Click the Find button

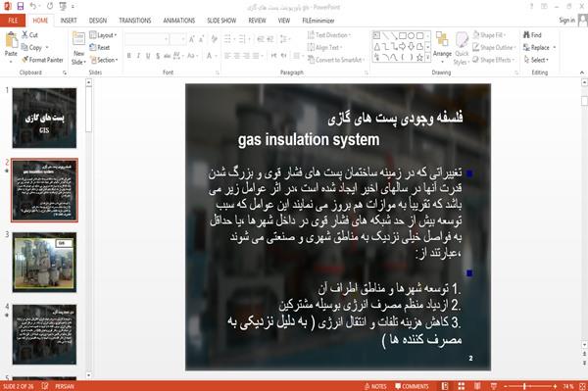click(x=532, y=35)
